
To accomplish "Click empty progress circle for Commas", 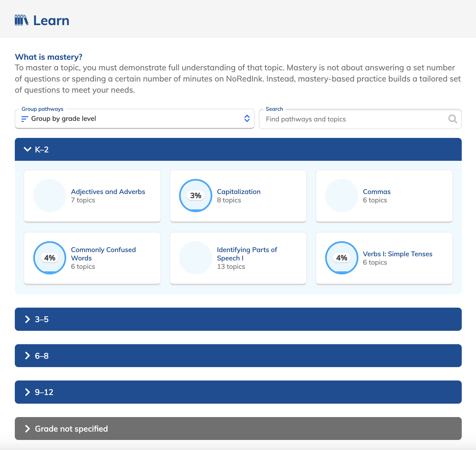I will (342, 195).
